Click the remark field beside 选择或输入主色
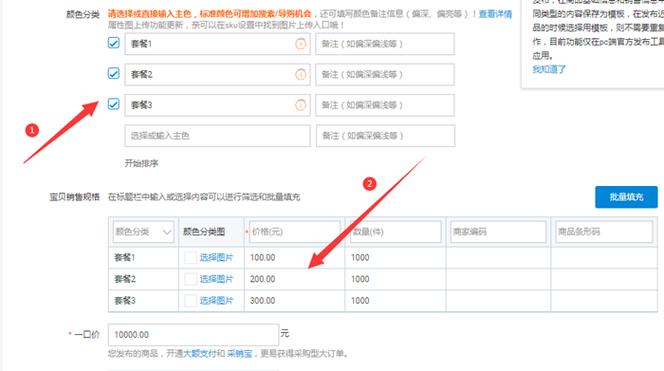Image resolution: width=664 pixels, height=371 pixels. coord(385,136)
